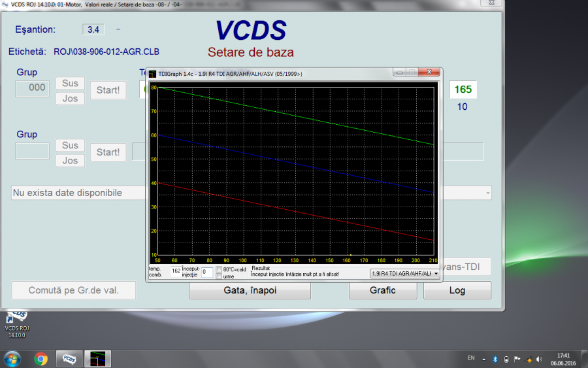Viewport: 588px width, 368px height.
Task: Expand the engine type dropdown in TDIGraph
Action: click(x=436, y=273)
